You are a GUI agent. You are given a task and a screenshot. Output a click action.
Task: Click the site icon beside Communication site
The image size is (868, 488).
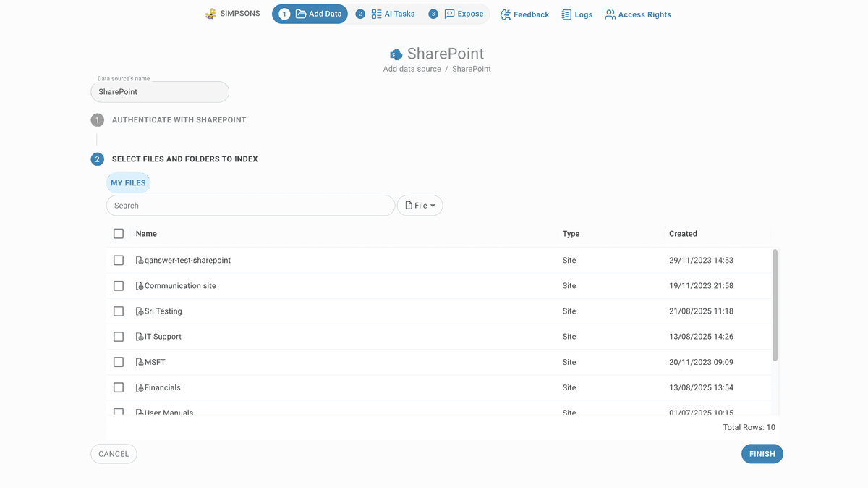point(140,286)
